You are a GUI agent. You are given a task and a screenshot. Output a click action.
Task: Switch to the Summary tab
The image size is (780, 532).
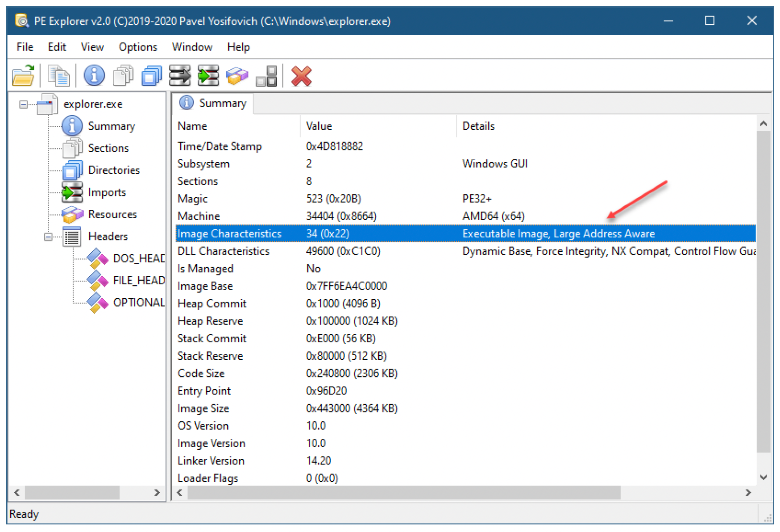coord(213,103)
